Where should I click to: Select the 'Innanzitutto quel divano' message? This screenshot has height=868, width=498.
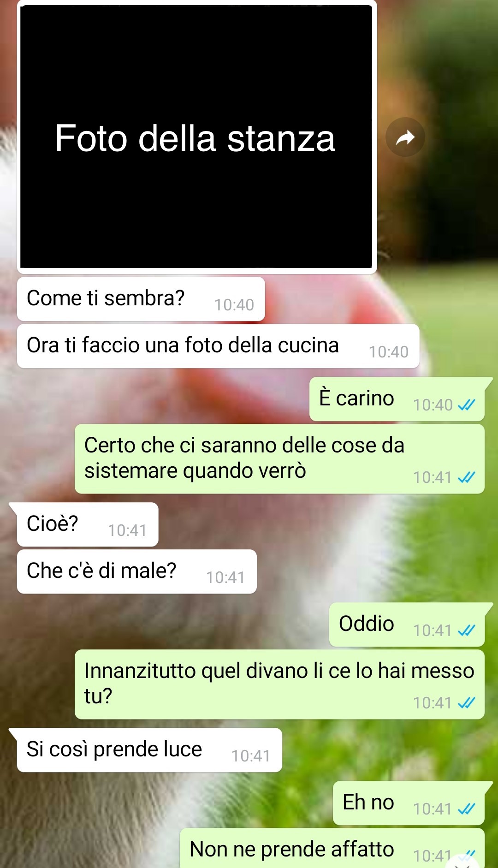pos(279,684)
